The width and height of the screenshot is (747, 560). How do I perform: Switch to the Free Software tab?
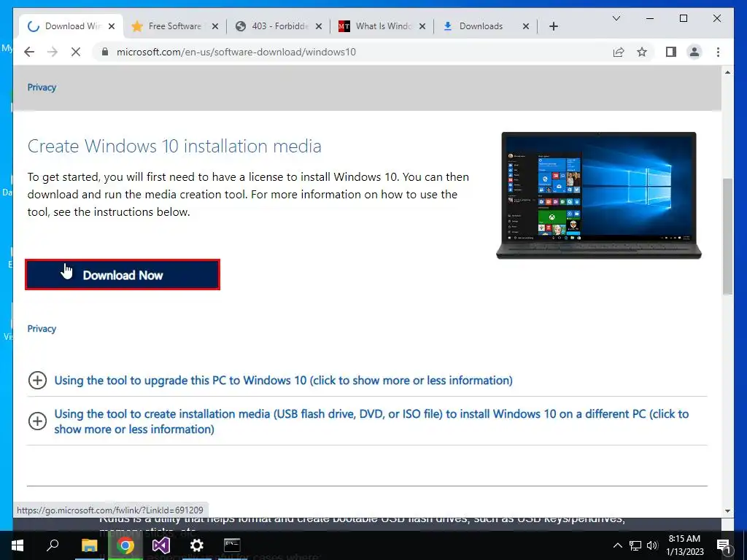pos(174,26)
